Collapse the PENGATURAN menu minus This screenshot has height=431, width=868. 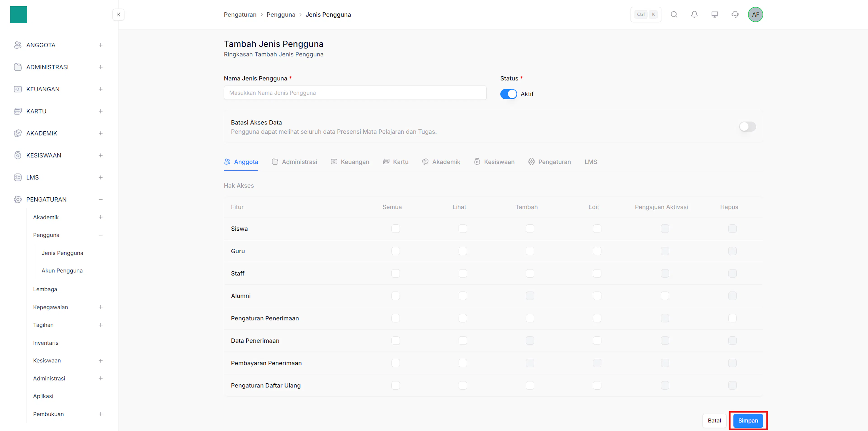(100, 199)
